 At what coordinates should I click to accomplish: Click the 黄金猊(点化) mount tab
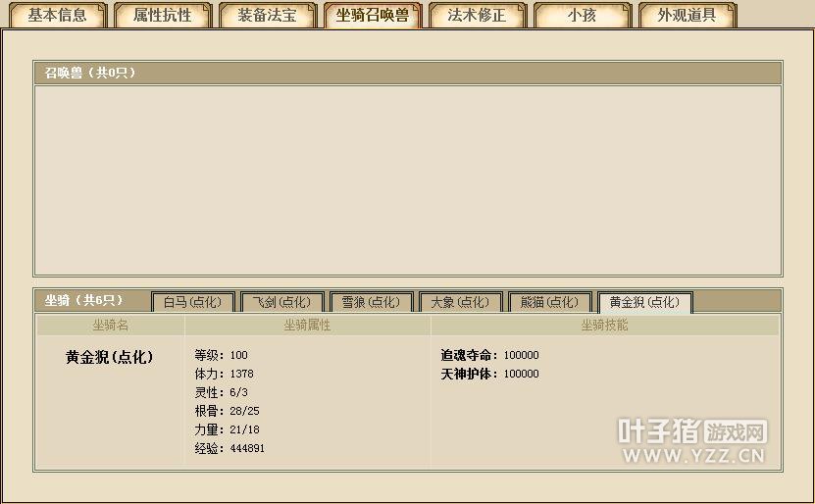click(644, 302)
